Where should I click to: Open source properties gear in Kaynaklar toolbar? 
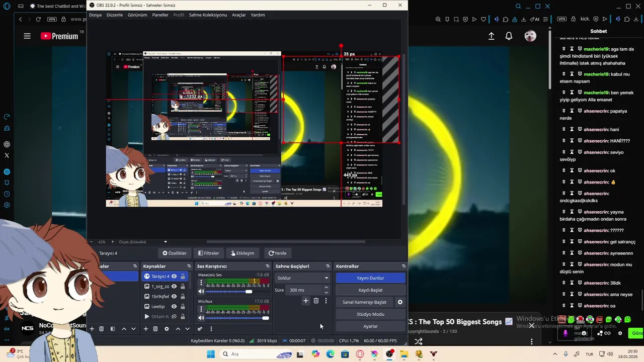coord(167,329)
